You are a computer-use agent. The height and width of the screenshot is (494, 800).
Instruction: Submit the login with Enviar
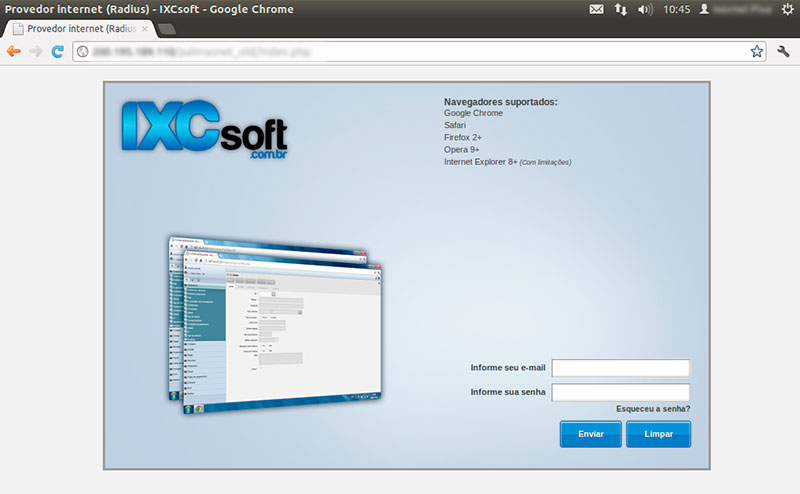point(591,434)
